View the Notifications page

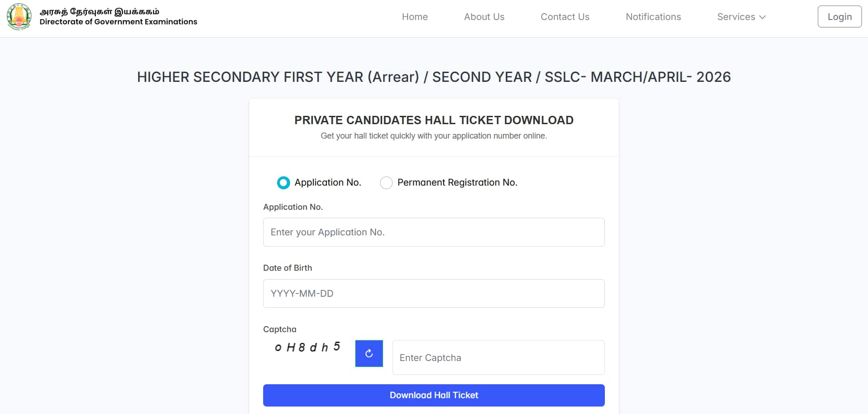(653, 17)
